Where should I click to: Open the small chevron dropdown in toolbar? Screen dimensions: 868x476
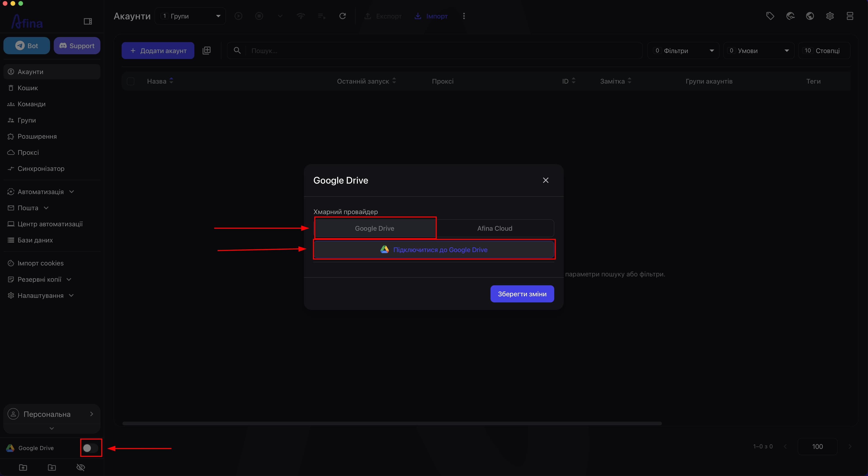pos(280,16)
